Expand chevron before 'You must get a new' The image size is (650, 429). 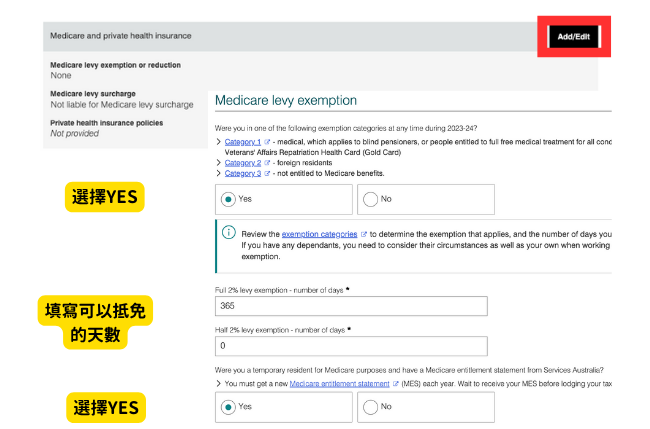219,383
